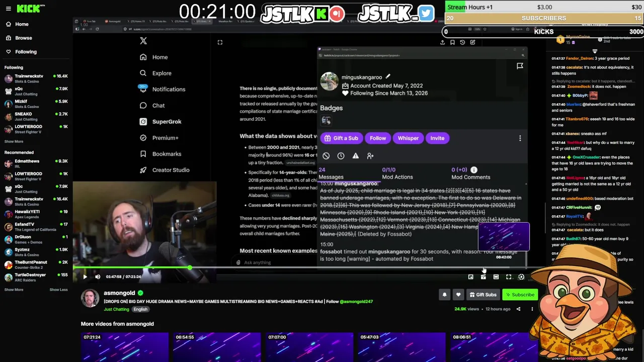This screenshot has height=362, width=644.
Task: Open the 05:47:03 video thumbnail
Action: coord(402,347)
